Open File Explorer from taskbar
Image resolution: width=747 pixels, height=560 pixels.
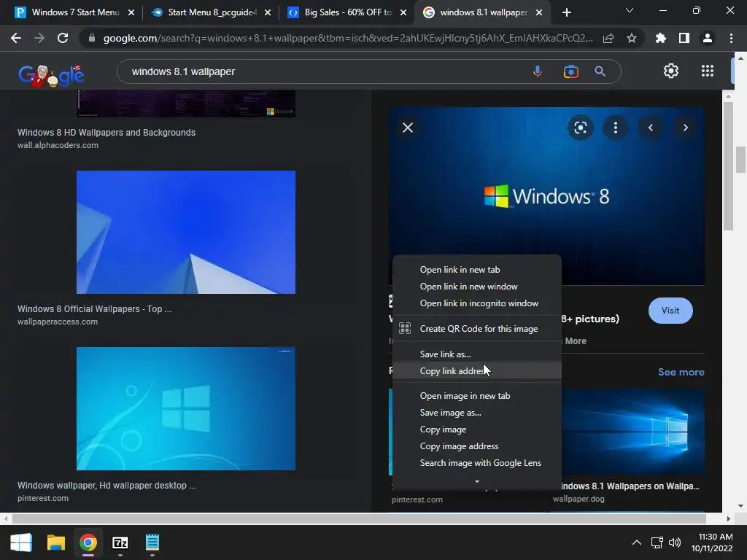point(55,542)
